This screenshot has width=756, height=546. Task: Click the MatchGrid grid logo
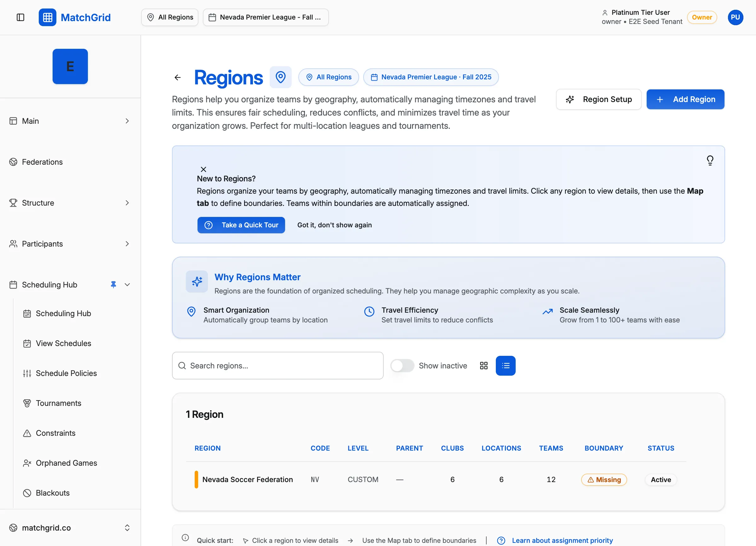point(47,17)
